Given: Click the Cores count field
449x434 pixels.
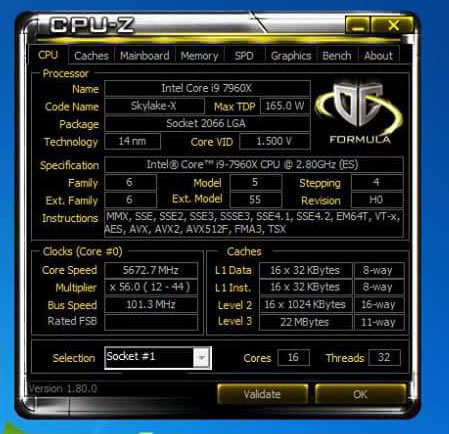Looking at the screenshot, I should pyautogui.click(x=293, y=358).
